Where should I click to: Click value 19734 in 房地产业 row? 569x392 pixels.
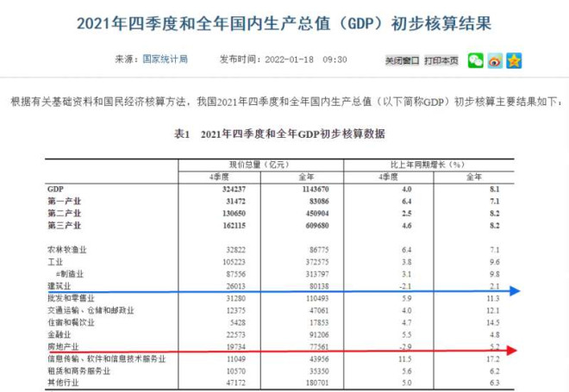(x=236, y=346)
